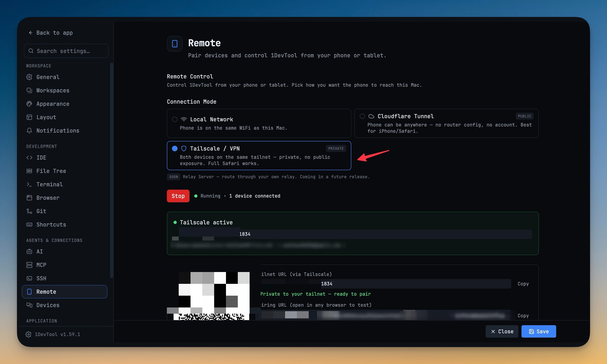Open Terminal prompt icon

29,184
